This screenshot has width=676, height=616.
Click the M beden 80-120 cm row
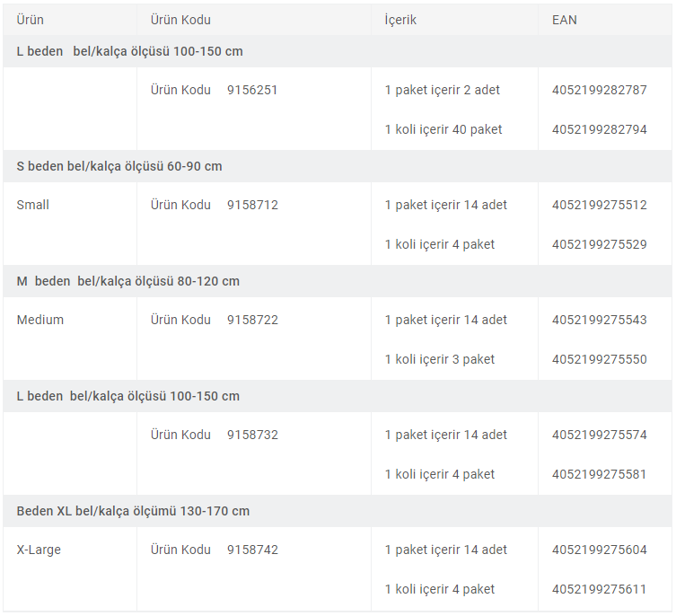[338, 281]
